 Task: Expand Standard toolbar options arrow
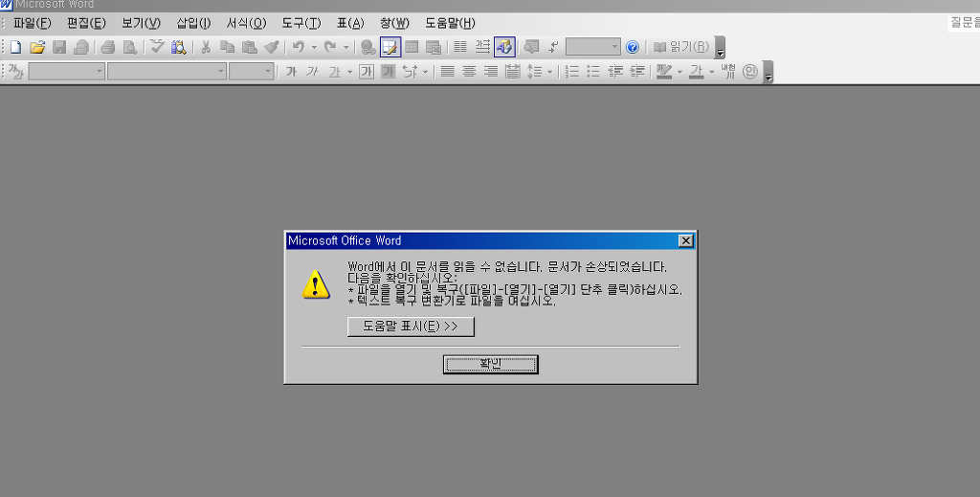[720, 48]
